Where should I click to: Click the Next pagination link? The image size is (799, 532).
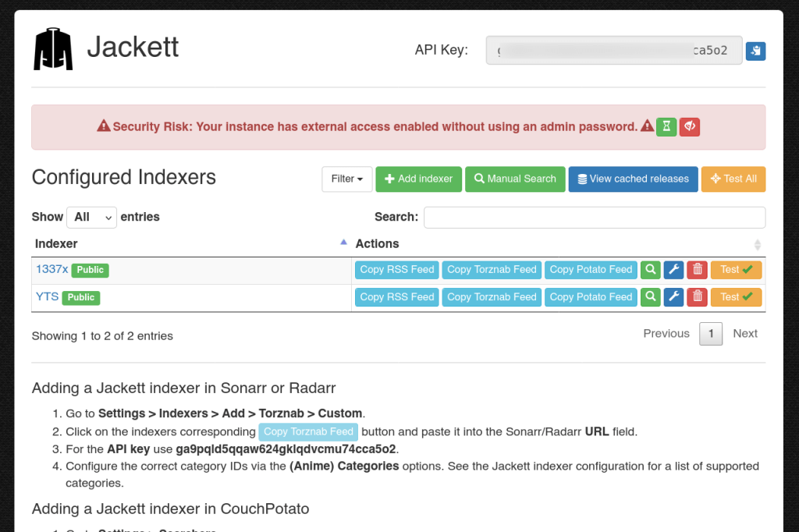click(745, 333)
